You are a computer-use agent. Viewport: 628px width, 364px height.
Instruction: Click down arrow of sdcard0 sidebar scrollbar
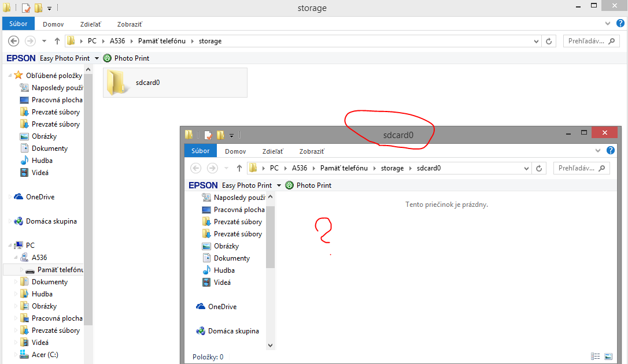[271, 345]
